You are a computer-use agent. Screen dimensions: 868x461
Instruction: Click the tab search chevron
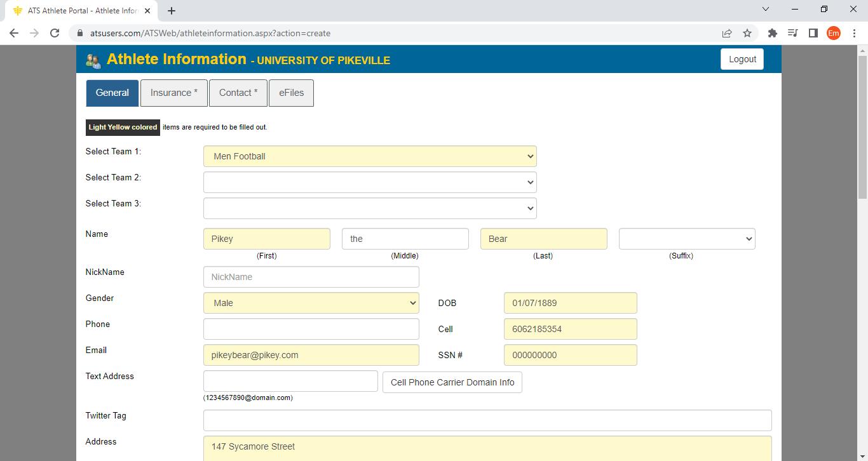(x=766, y=10)
